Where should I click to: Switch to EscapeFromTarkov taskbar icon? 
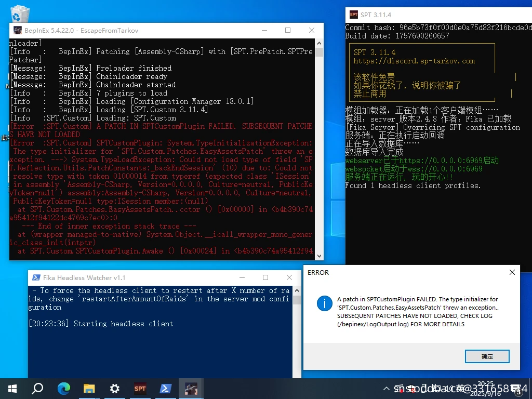(x=191, y=389)
